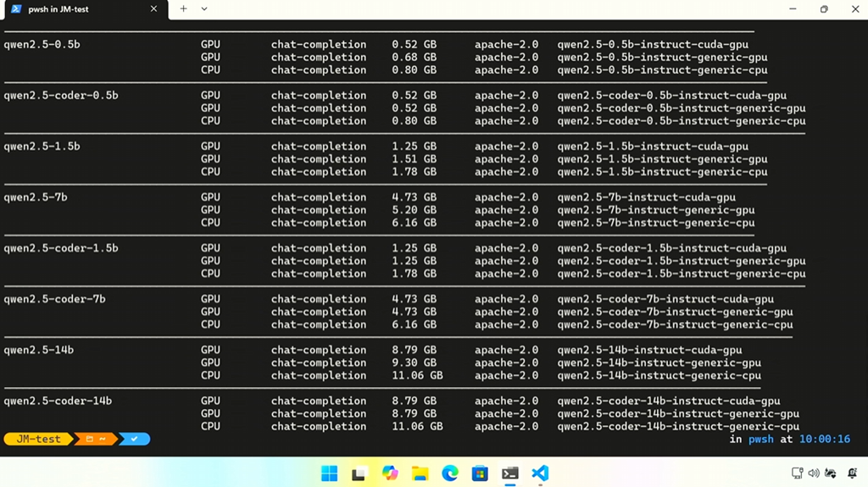The height and width of the screenshot is (487, 868).
Task: Click the 1.51 GB file size value
Action: tap(414, 159)
